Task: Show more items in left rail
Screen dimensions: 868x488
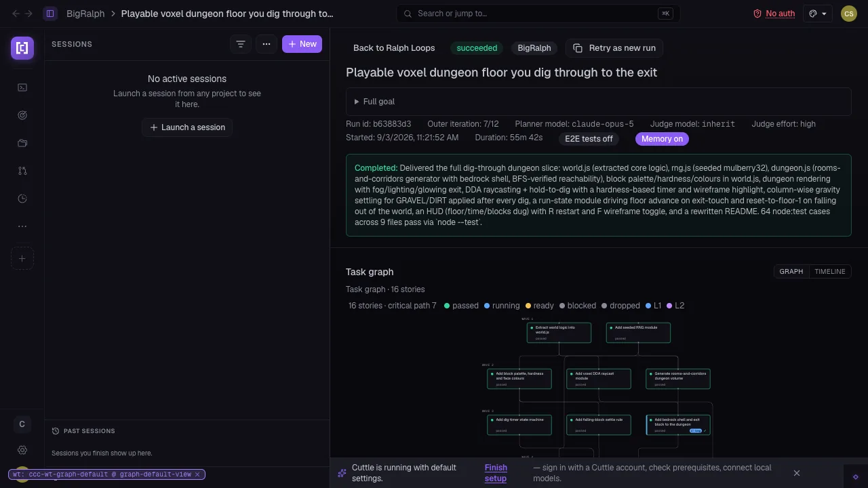Action: point(22,226)
